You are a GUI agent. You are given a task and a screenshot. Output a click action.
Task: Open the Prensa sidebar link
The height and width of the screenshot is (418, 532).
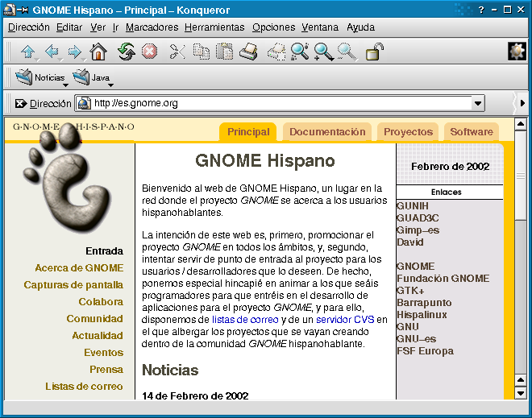[x=106, y=370]
